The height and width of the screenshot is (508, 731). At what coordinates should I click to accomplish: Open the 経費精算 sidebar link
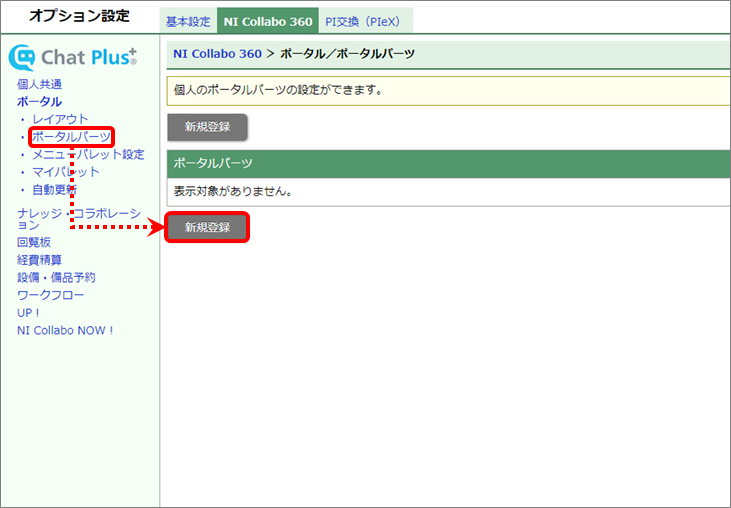click(x=40, y=260)
